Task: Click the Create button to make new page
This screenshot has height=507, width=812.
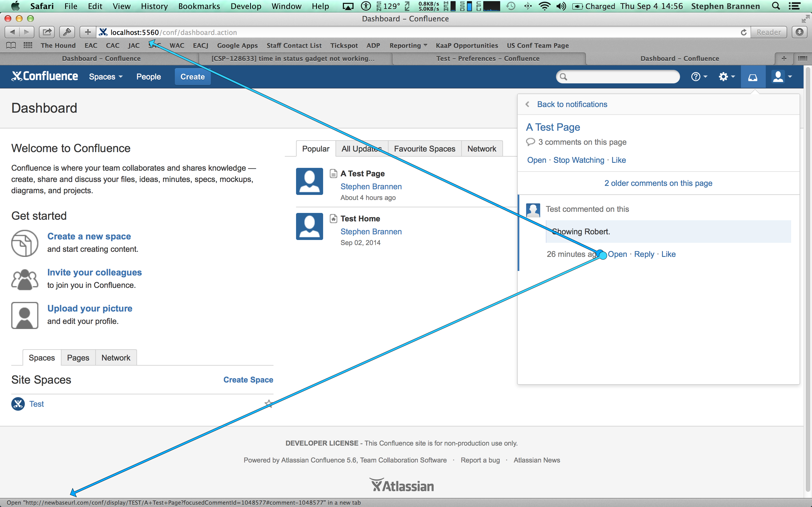Action: point(192,77)
